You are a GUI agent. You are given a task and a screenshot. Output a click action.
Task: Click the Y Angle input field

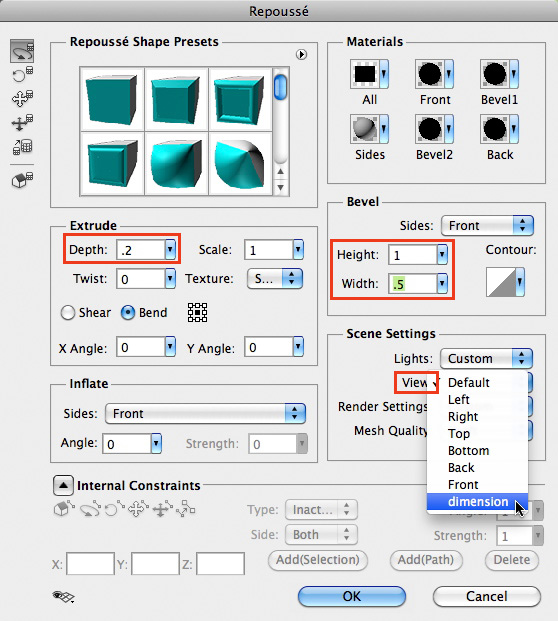[x=269, y=347]
